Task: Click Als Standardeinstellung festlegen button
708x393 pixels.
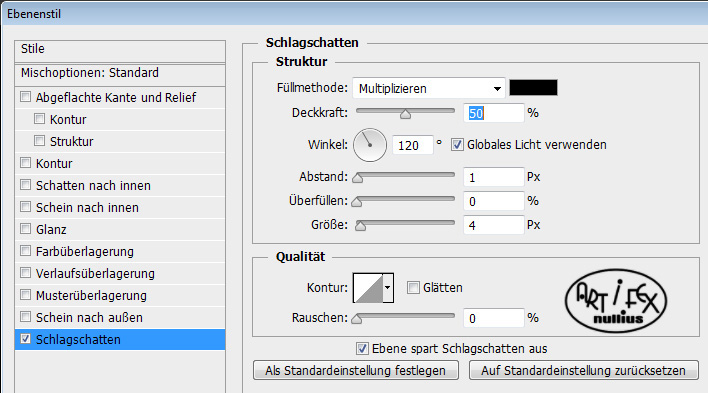Action: point(356,370)
